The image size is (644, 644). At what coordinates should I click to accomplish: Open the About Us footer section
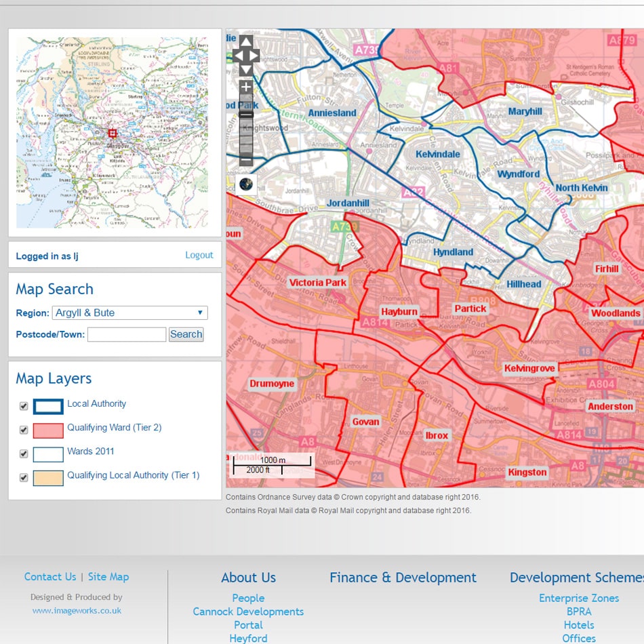248,578
